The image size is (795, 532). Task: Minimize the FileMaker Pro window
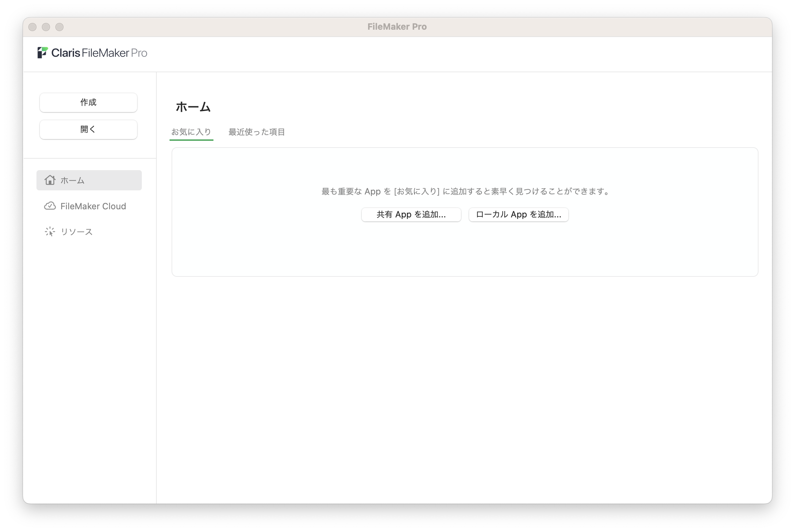click(46, 27)
